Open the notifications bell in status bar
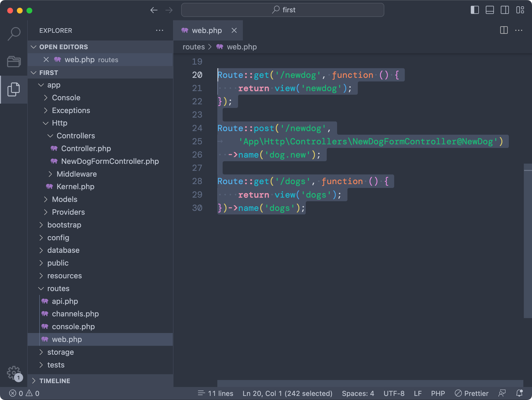 [519, 393]
